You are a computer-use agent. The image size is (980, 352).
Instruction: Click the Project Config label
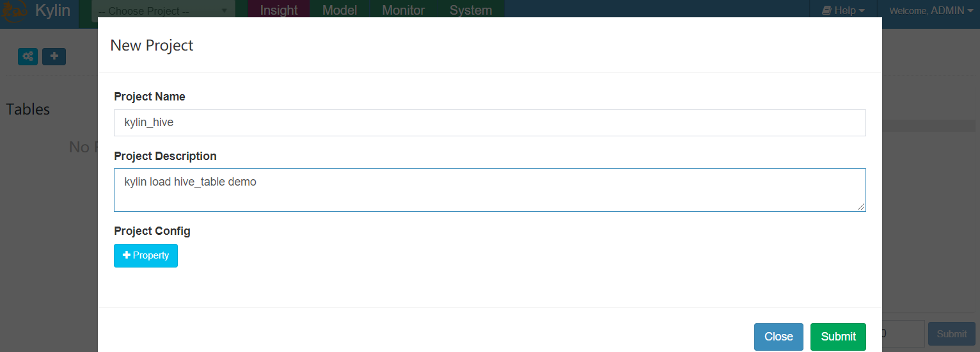click(x=152, y=231)
